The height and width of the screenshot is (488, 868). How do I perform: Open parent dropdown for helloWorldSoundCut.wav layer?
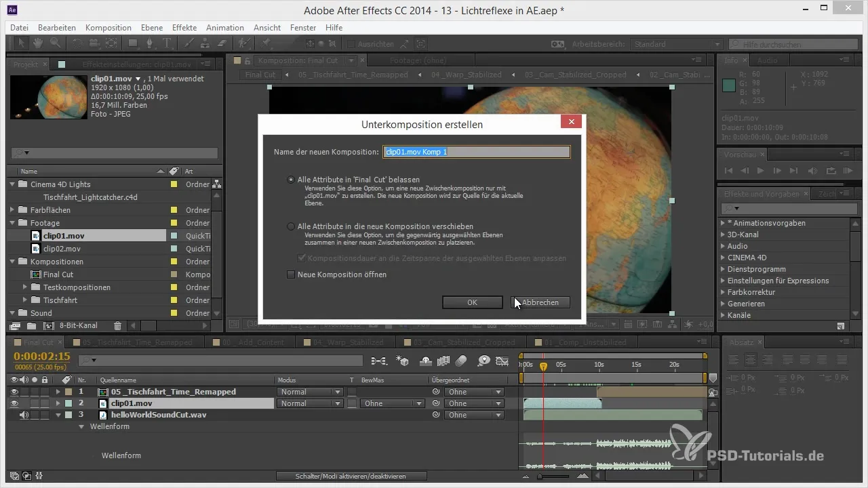pyautogui.click(x=474, y=415)
